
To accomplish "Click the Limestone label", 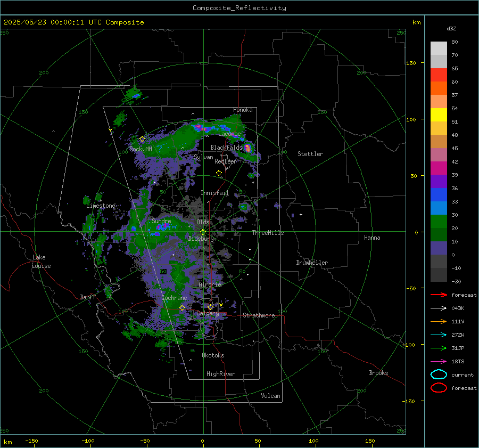I will pos(101,206).
